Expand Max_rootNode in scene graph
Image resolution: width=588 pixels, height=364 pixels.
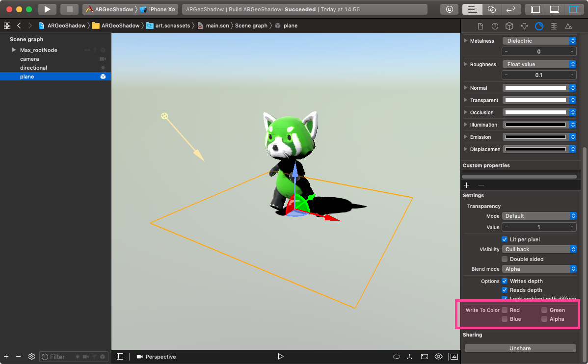14,50
